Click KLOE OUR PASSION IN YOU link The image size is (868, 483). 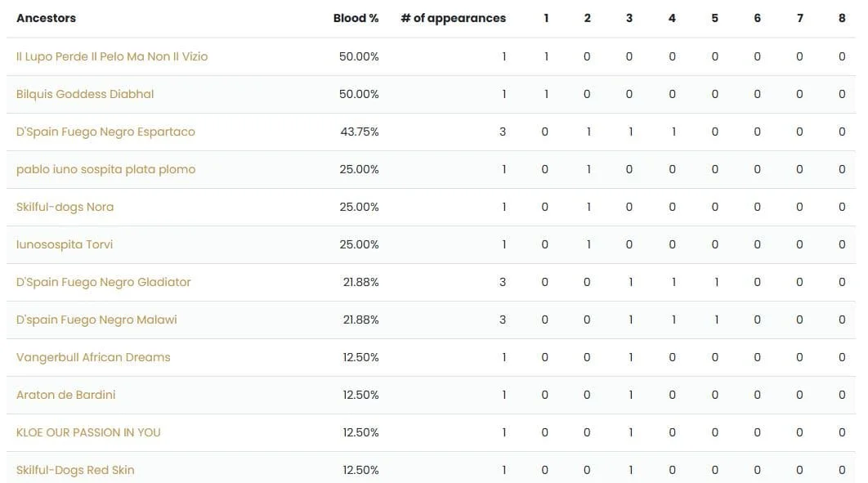(88, 432)
